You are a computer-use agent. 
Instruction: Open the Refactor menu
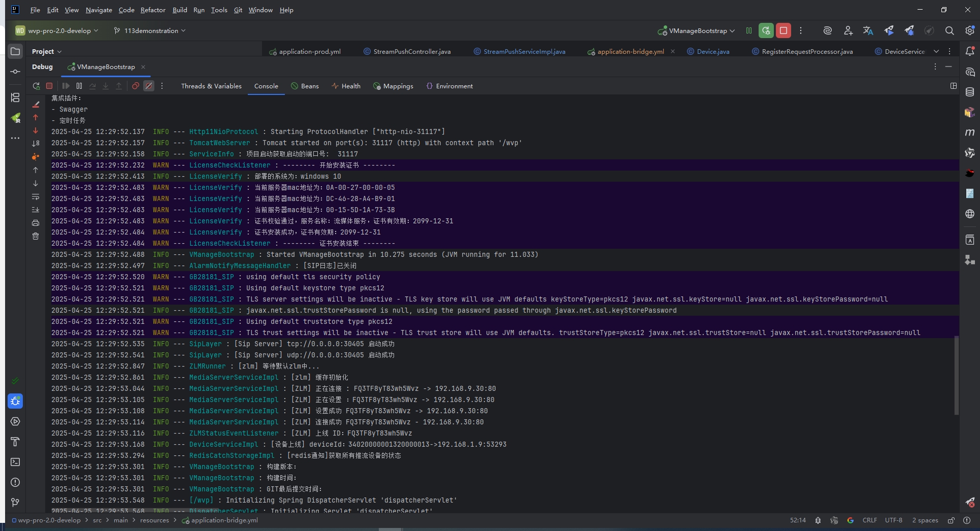tap(153, 10)
